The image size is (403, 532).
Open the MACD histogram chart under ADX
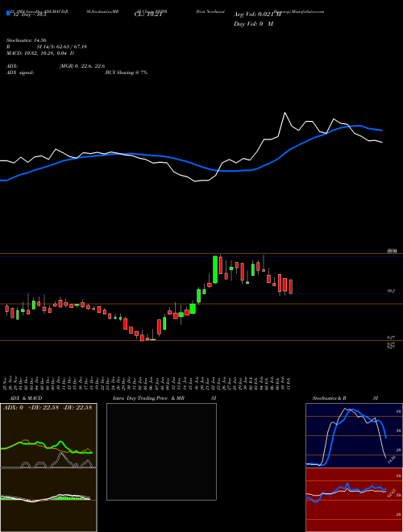pos(48,500)
